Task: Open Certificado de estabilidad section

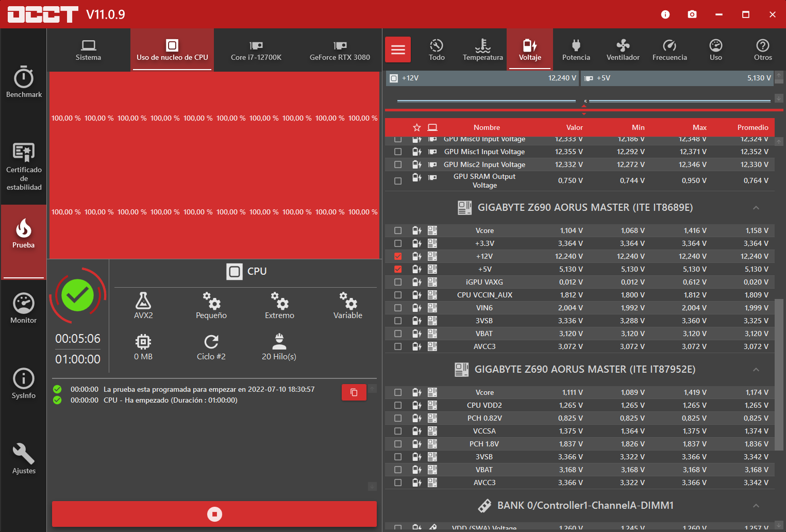Action: point(24,167)
